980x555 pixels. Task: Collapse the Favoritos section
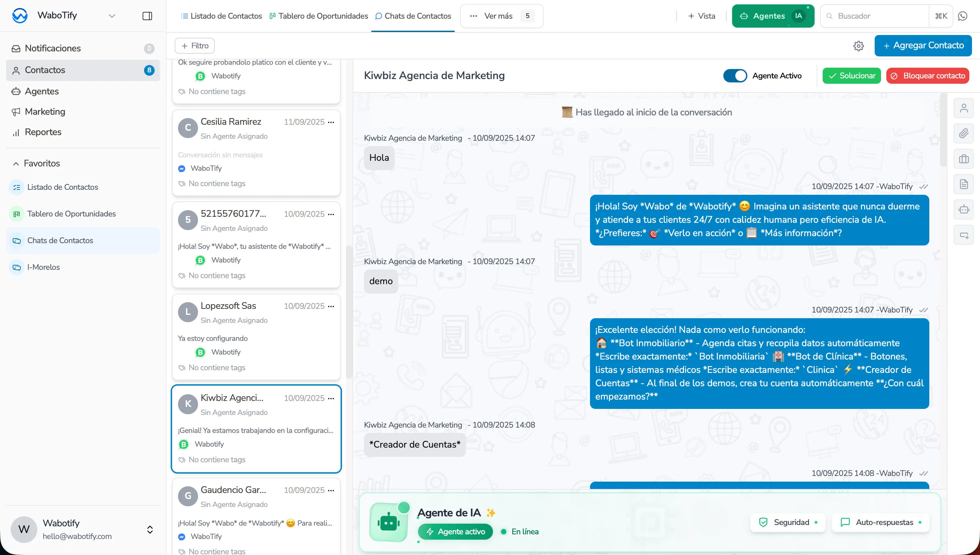pyautogui.click(x=16, y=163)
